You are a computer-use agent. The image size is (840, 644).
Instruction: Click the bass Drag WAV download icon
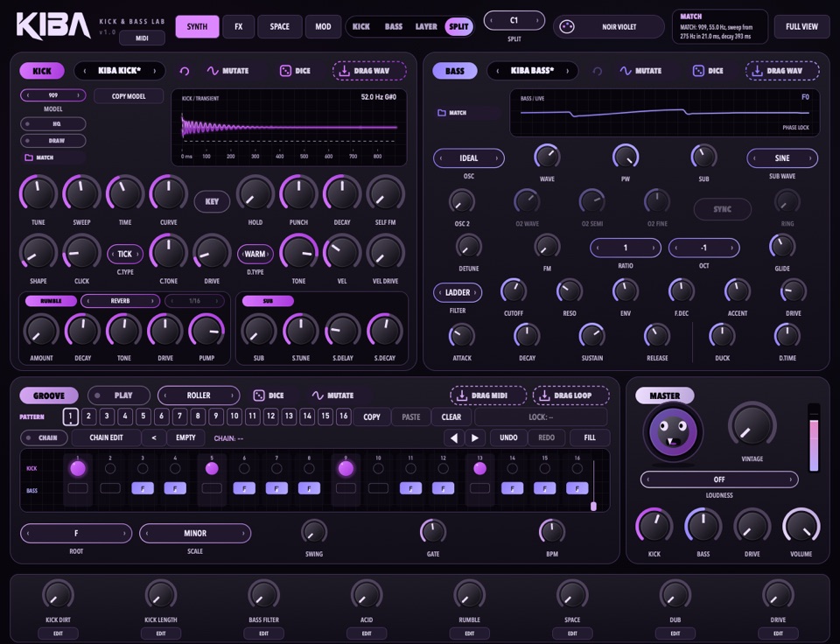(757, 71)
